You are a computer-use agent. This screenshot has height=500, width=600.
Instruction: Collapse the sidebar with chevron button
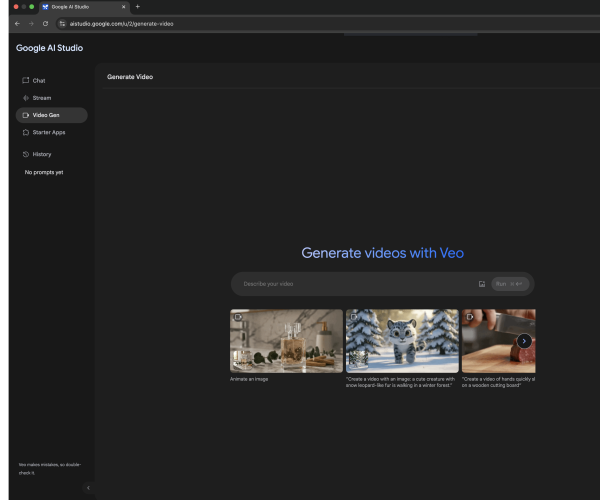coord(88,488)
